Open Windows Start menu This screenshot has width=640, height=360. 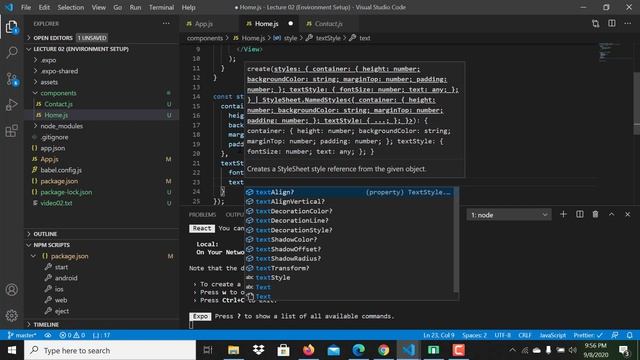pos(12,350)
